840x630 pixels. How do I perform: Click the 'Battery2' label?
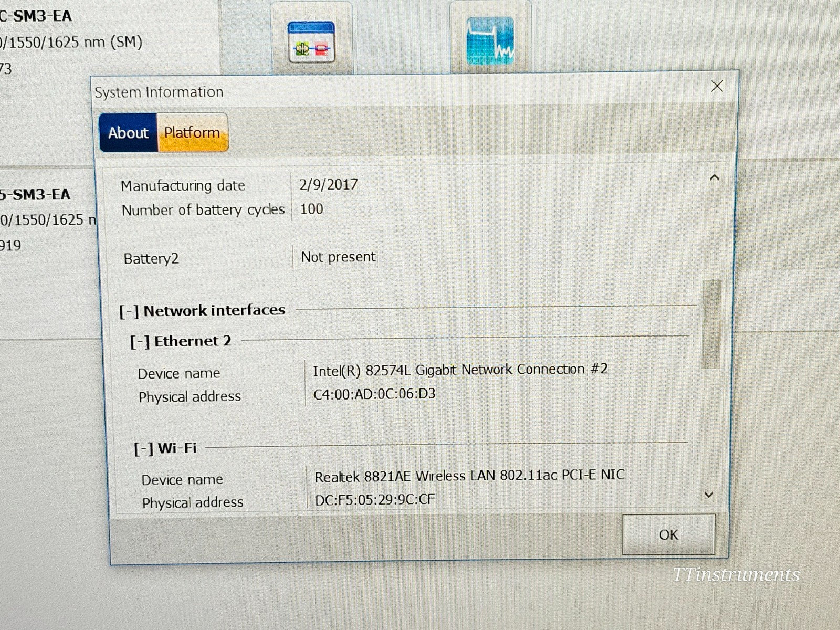pos(151,259)
